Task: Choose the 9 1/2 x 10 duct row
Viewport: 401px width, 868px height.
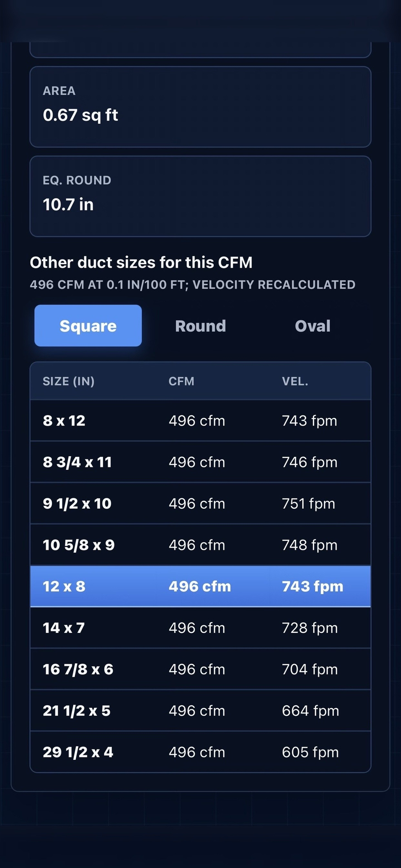Action: pos(200,503)
